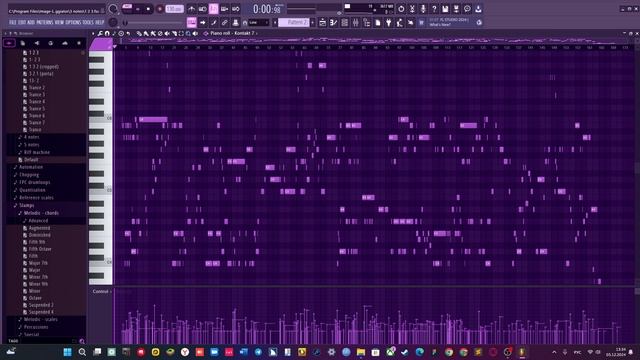This screenshot has width=640, height=360.
Task: Toggle loop recording icon
Action: tap(236, 9)
